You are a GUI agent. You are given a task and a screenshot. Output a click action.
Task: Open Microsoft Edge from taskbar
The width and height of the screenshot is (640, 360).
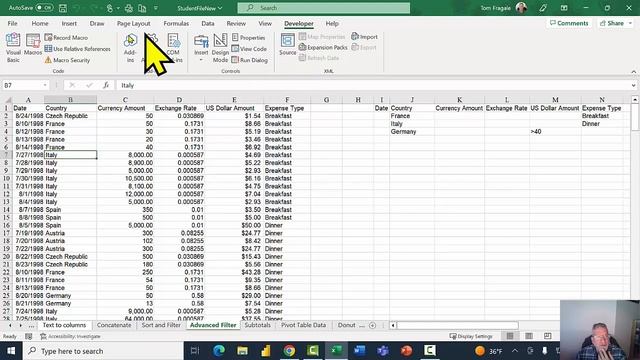point(219,351)
